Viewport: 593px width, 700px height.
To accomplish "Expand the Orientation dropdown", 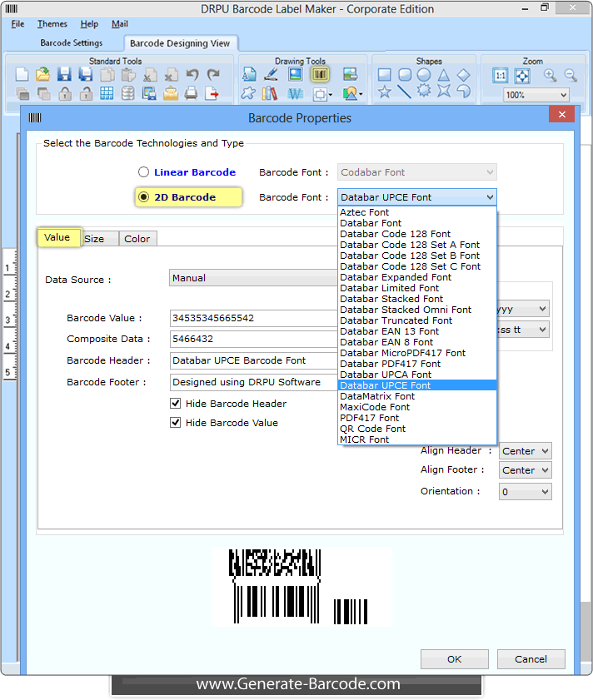I will click(525, 492).
